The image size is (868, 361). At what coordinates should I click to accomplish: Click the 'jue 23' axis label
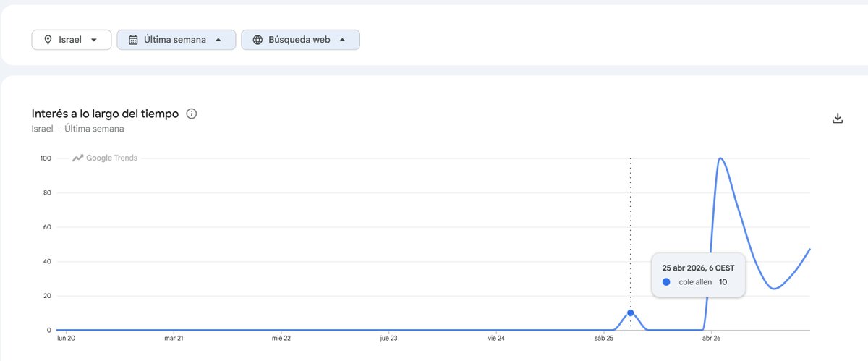[388, 338]
